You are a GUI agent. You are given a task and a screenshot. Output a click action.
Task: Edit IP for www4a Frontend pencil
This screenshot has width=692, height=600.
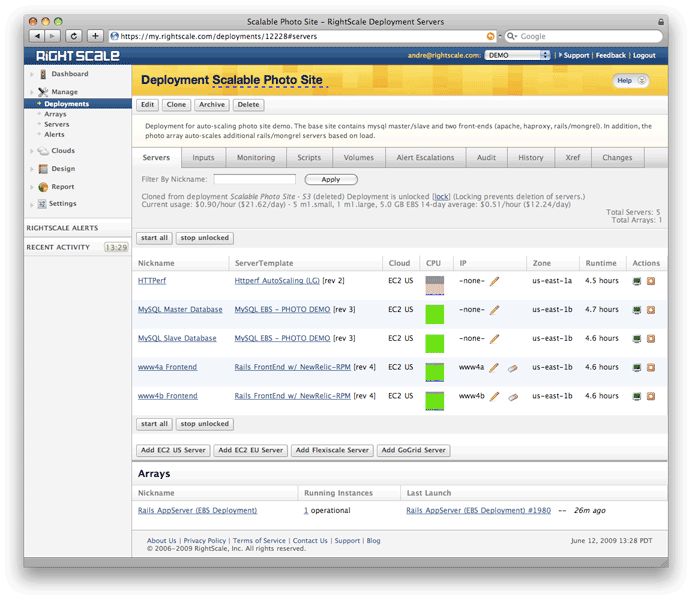pos(495,368)
